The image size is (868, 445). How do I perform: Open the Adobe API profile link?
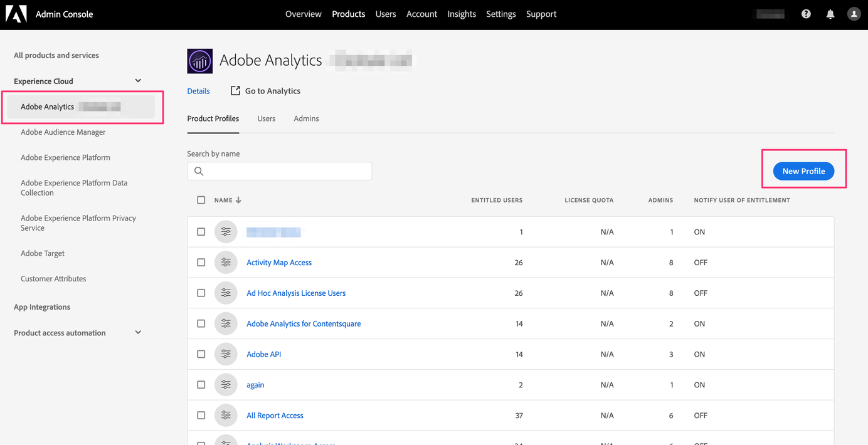pos(263,354)
